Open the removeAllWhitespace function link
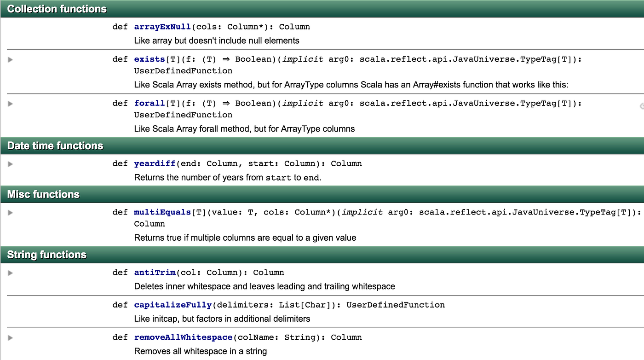The width and height of the screenshot is (644, 360). (183, 337)
